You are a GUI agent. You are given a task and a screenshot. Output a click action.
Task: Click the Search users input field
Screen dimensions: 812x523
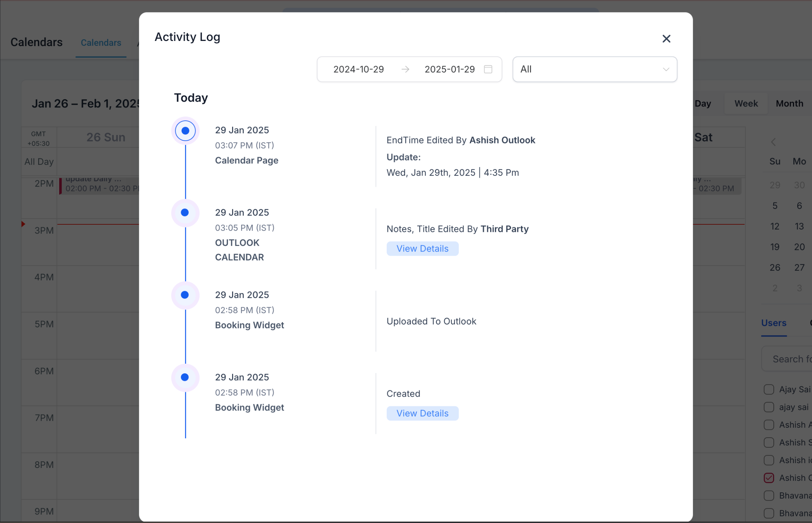pos(790,359)
